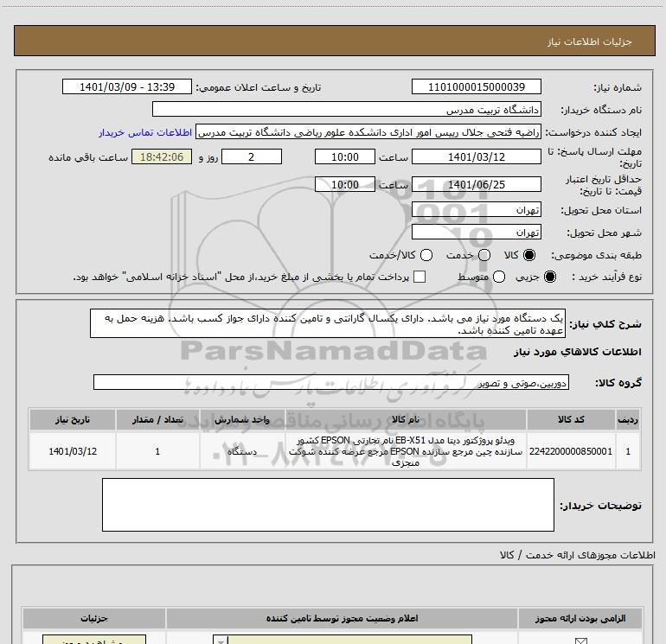Click the جزئیات column header
The height and width of the screenshot is (644, 666).
tap(94, 619)
